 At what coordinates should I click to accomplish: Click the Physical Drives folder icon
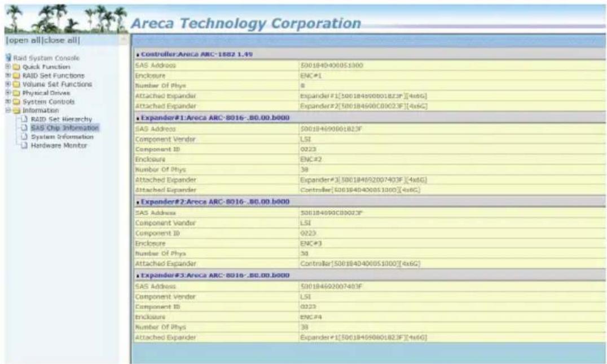click(x=17, y=93)
